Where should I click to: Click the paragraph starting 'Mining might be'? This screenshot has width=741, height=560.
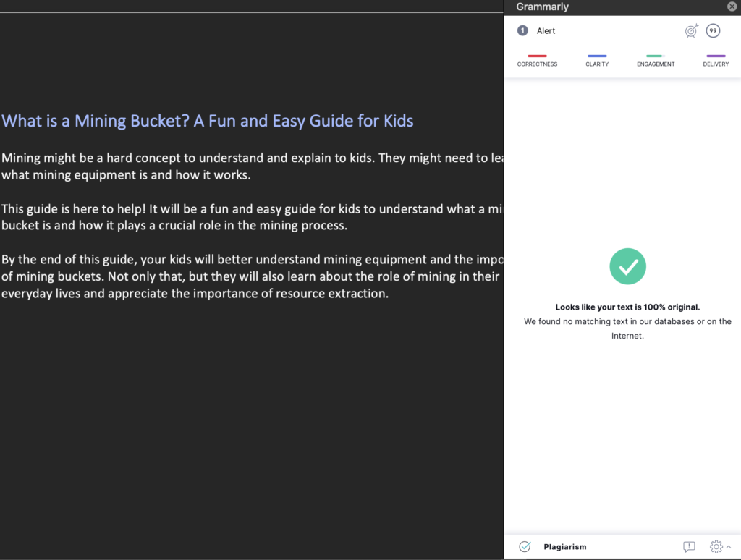[253, 166]
